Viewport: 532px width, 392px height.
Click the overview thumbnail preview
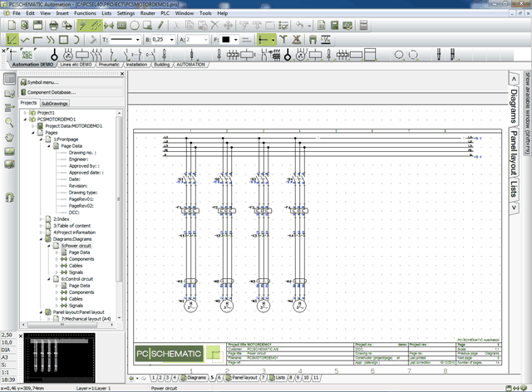pos(60,357)
